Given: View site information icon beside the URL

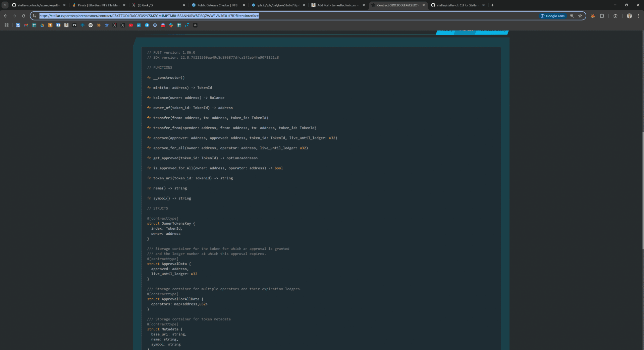Looking at the screenshot, I should click(34, 16).
